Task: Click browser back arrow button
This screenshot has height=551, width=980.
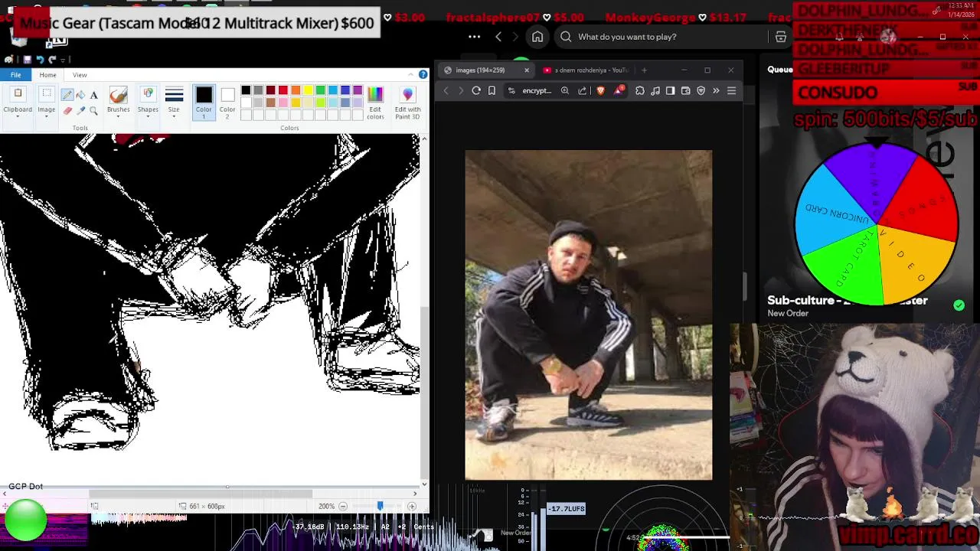Action: 446,90
